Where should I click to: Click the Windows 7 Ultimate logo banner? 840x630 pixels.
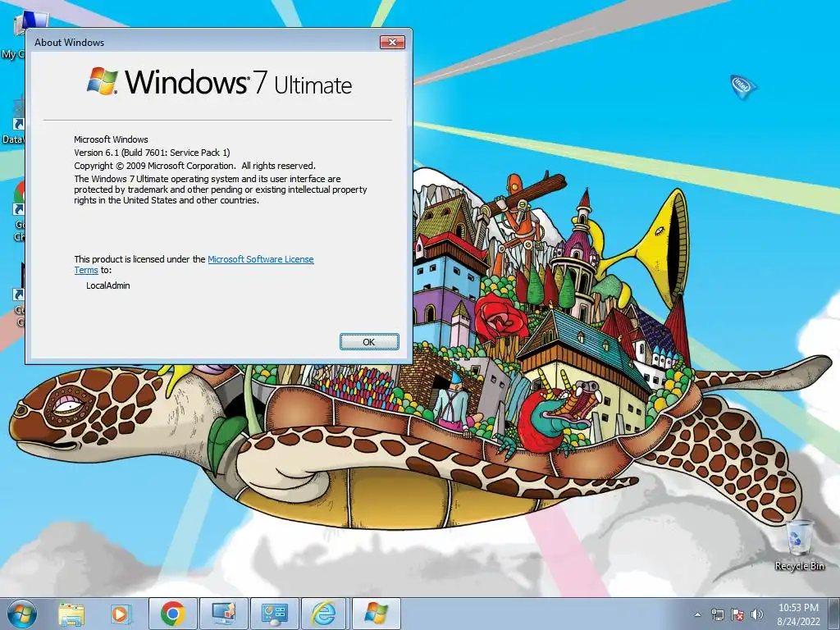click(x=220, y=82)
